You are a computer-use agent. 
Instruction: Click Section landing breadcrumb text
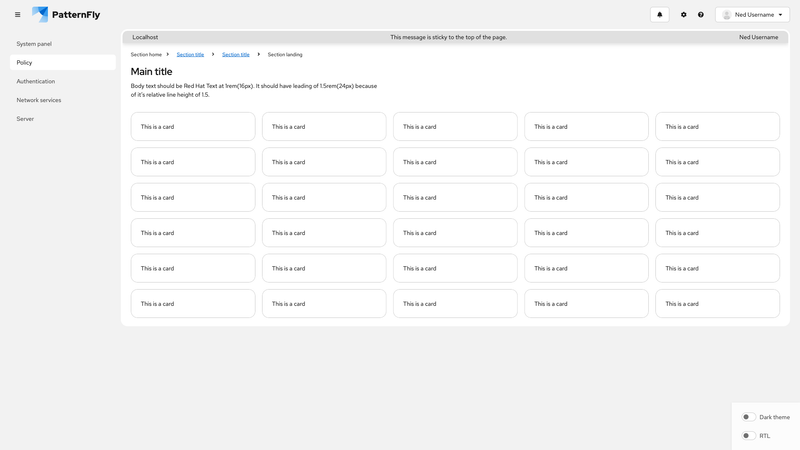(x=285, y=55)
